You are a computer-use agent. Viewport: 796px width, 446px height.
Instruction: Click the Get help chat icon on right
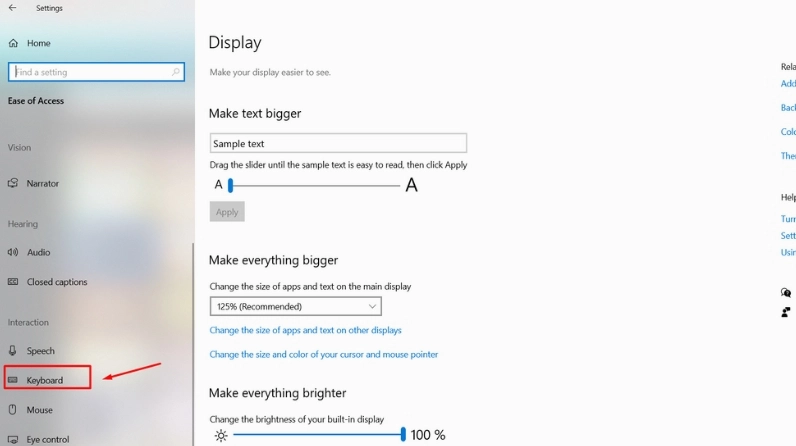(787, 293)
